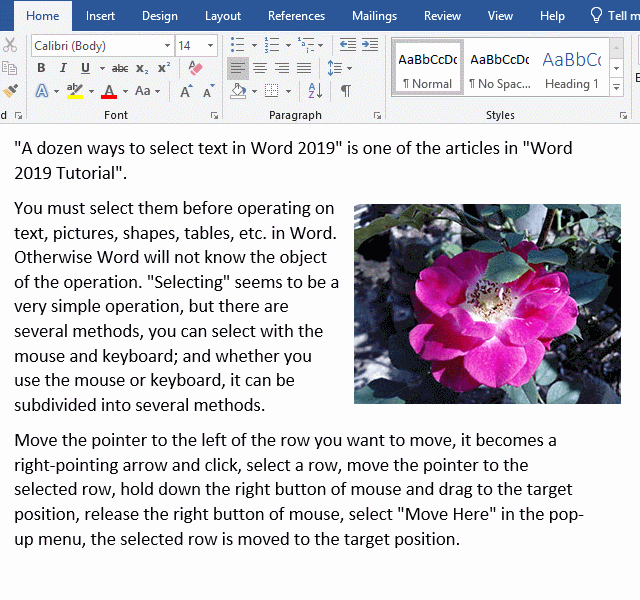640x600 pixels.
Task: Click the Cut scissors icon
Action: tap(9, 45)
